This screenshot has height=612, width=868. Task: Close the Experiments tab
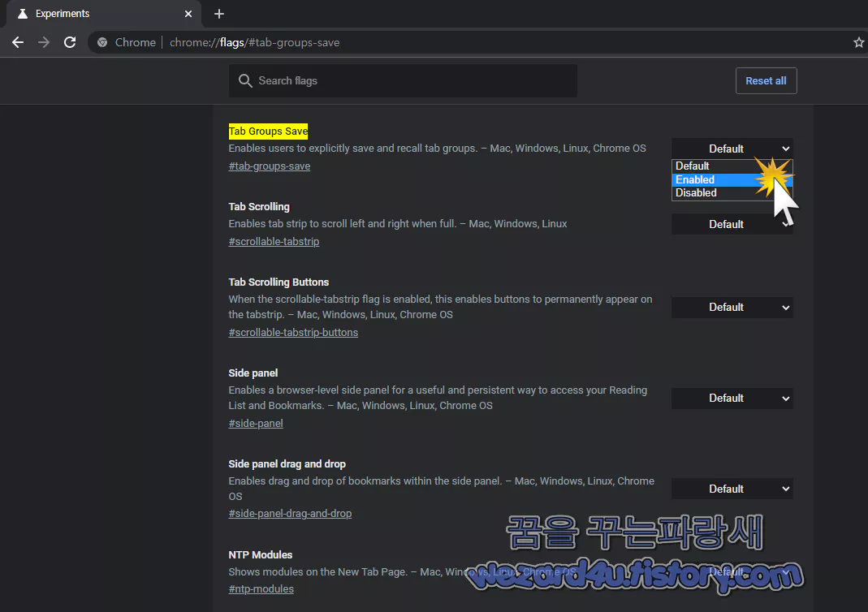click(188, 14)
